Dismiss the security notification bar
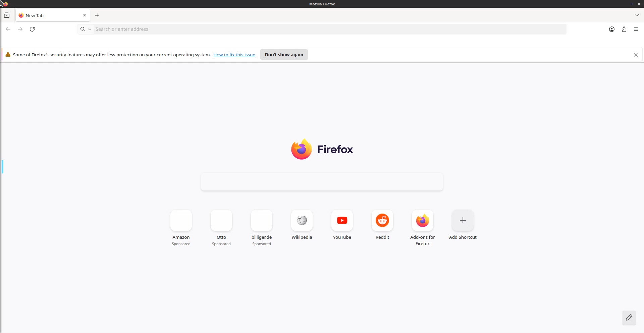Viewport: 644px width, 333px height. pos(636,55)
